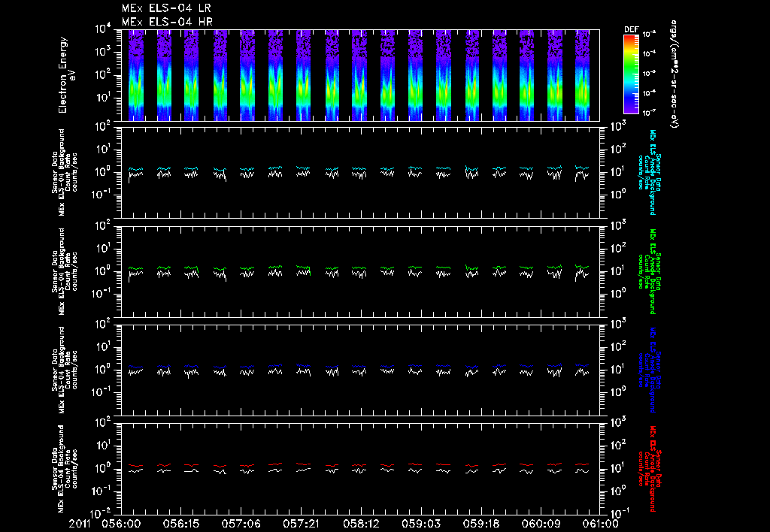
Task: Click the '057:06' time tick label
Action: click(x=241, y=524)
